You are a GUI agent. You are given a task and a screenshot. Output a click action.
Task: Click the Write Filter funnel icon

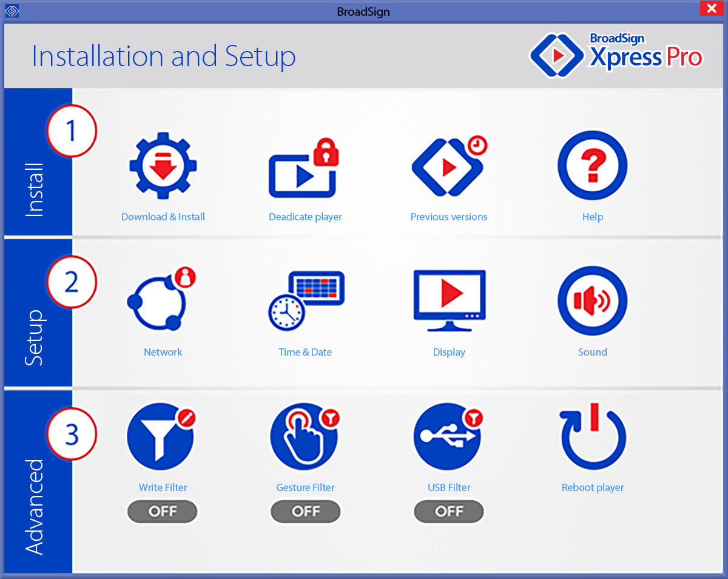(x=162, y=436)
